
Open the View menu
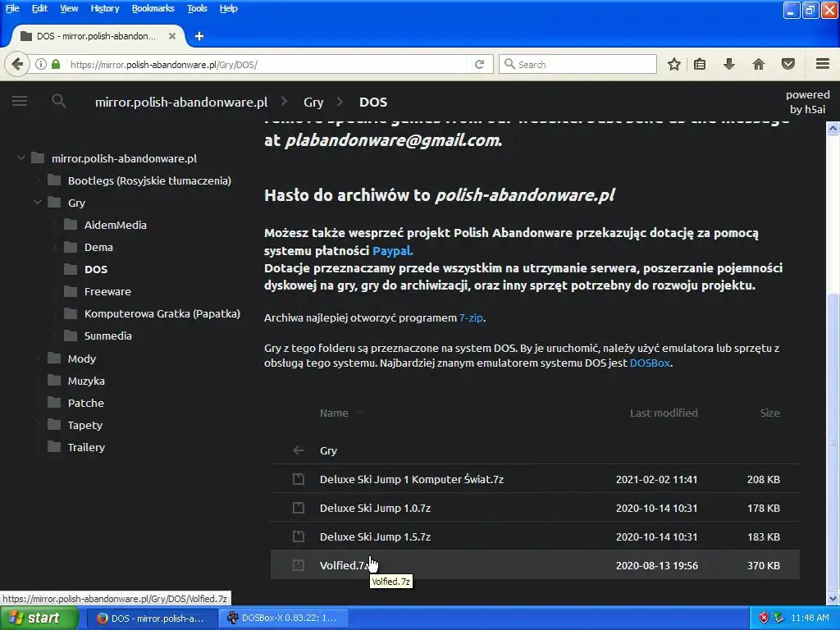(69, 8)
